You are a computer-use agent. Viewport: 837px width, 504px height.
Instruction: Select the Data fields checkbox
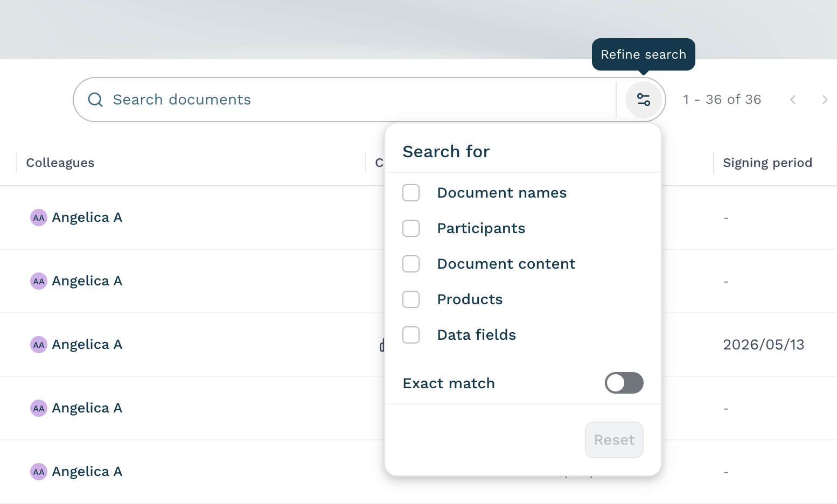(411, 335)
